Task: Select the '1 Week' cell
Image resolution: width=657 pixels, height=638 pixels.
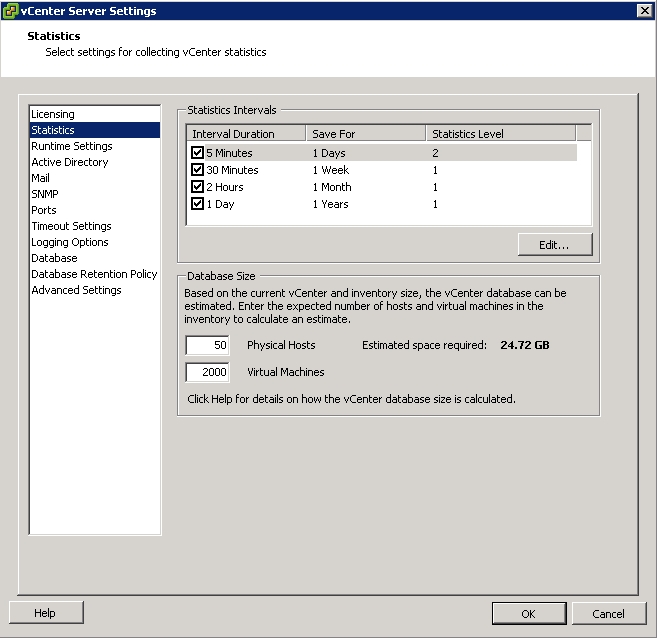Action: click(x=331, y=170)
